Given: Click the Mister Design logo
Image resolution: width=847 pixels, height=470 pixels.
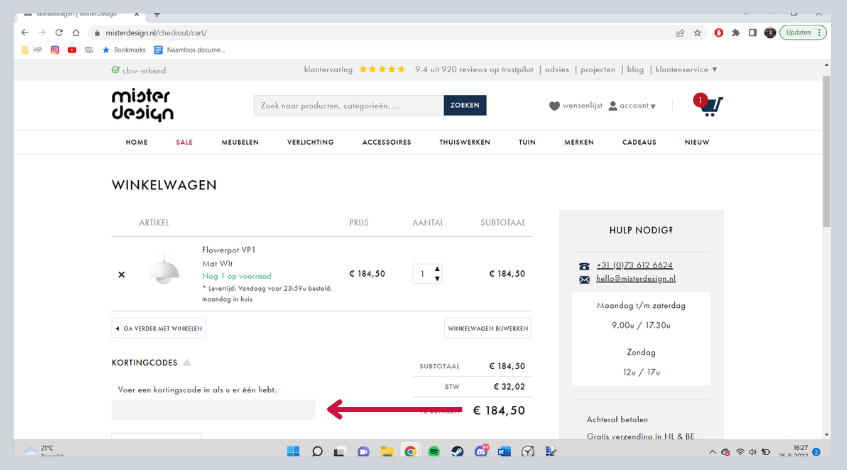Looking at the screenshot, I should tap(142, 105).
